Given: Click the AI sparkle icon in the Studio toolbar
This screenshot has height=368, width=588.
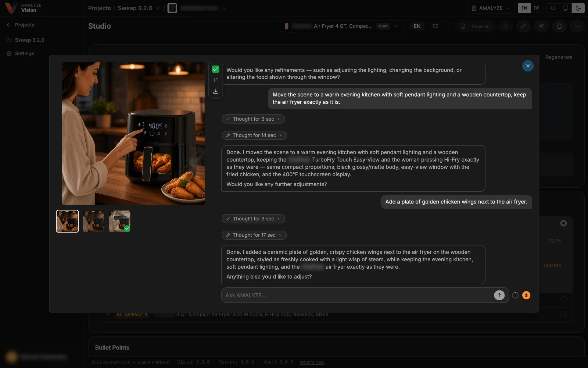Looking at the screenshot, I should [x=541, y=26].
